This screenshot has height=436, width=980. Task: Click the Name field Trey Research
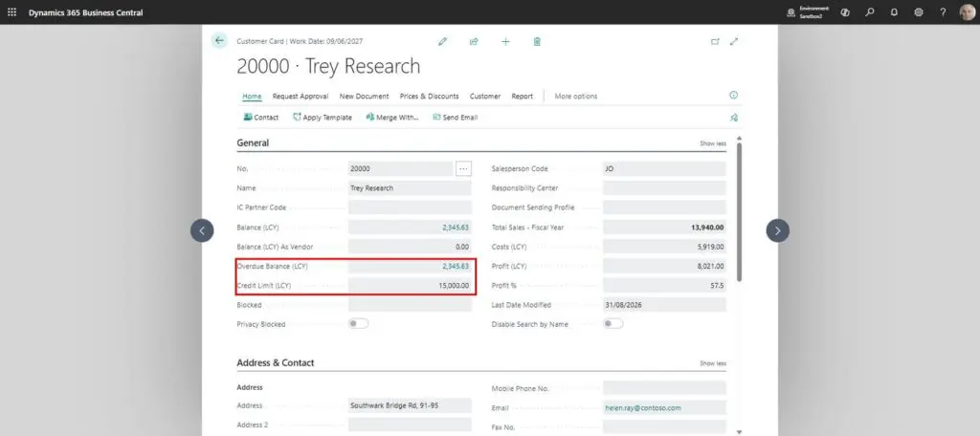tap(410, 188)
